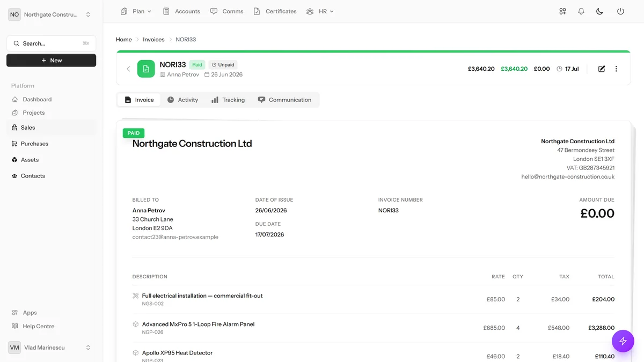Open the HR dropdown menu
The width and height of the screenshot is (644, 362).
tap(320, 11)
